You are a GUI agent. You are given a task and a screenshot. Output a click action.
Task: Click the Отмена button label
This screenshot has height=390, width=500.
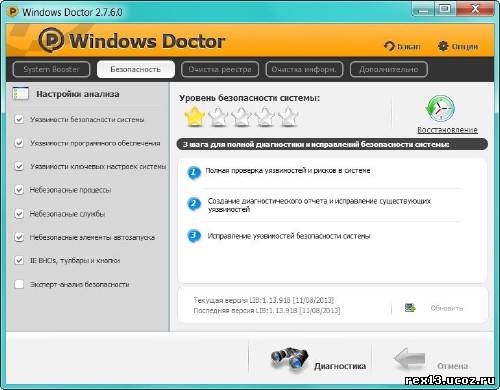coord(452,366)
